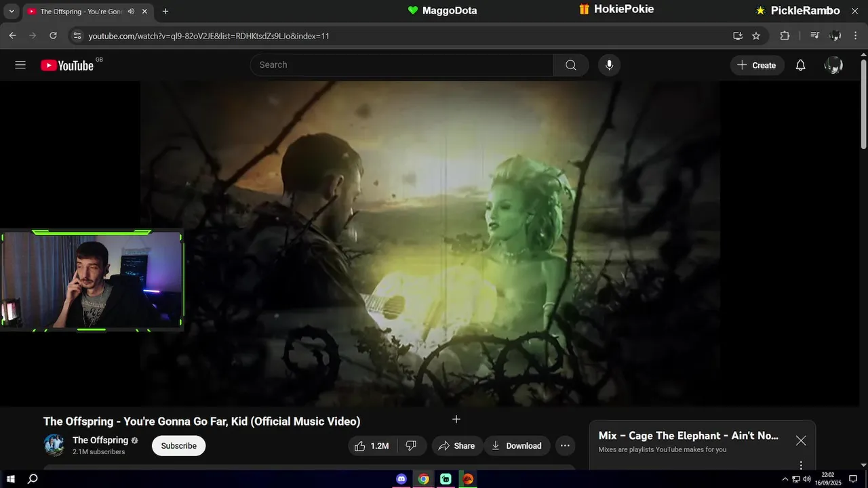The height and width of the screenshot is (488, 868).
Task: Share the video
Action: pos(457,445)
